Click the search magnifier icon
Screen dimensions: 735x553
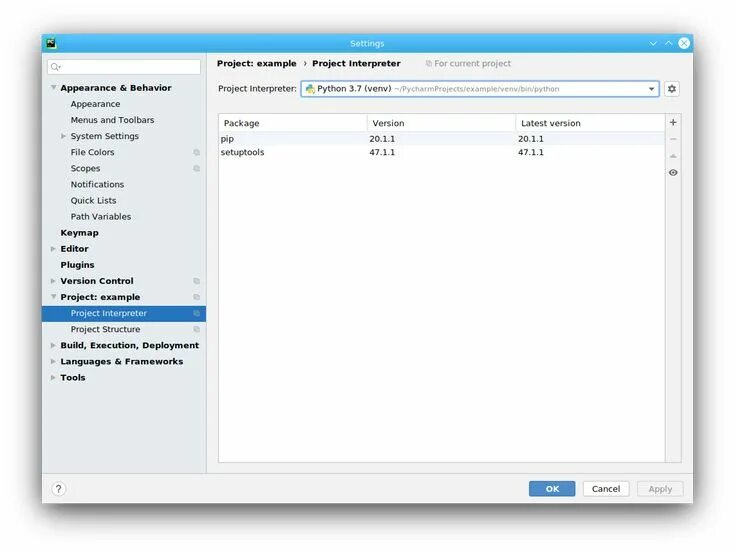click(x=56, y=67)
